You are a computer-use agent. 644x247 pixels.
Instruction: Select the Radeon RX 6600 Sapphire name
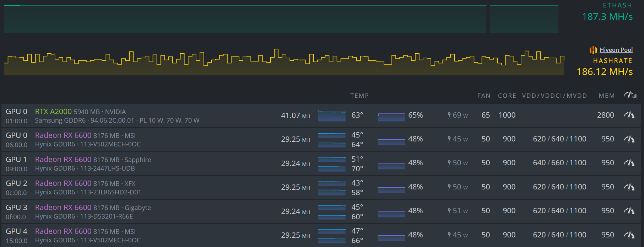pyautogui.click(x=63, y=160)
